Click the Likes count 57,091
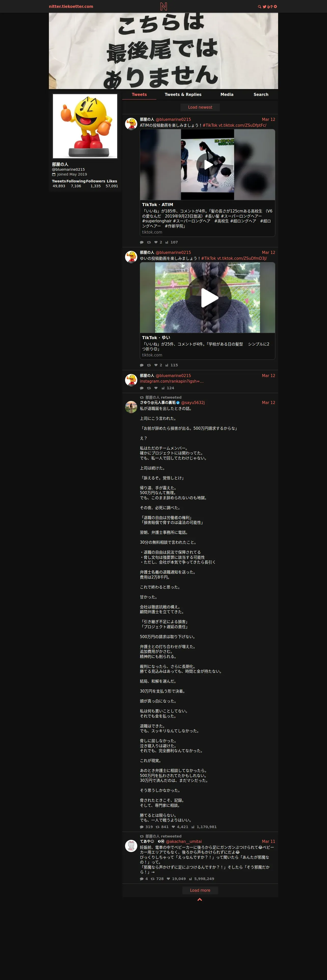The height and width of the screenshot is (980, 327). [112, 186]
